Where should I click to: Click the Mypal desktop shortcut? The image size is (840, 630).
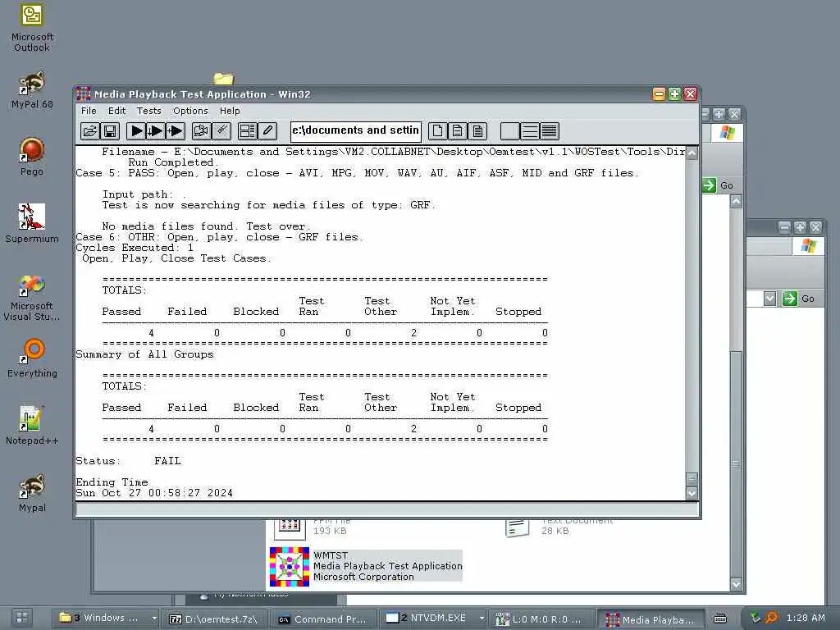[x=32, y=486]
